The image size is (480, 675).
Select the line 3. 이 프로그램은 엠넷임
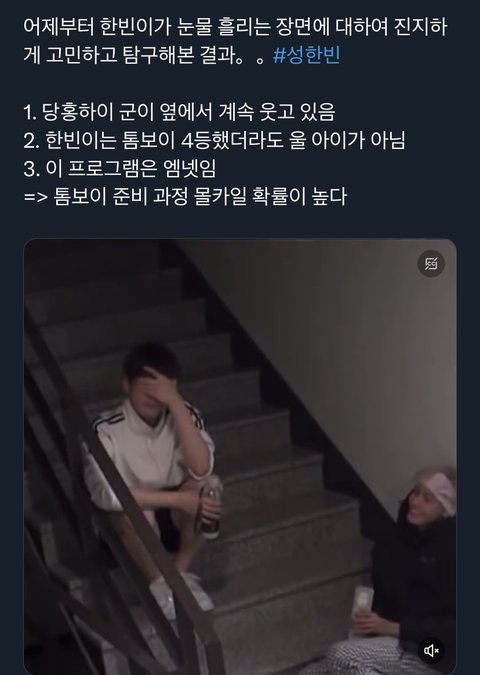click(x=120, y=168)
